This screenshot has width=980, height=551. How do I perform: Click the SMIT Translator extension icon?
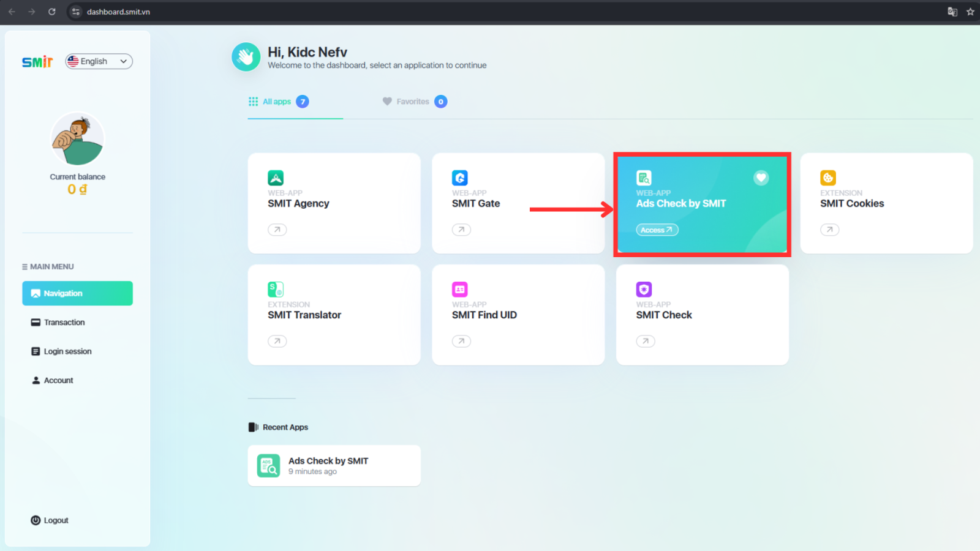[276, 290]
